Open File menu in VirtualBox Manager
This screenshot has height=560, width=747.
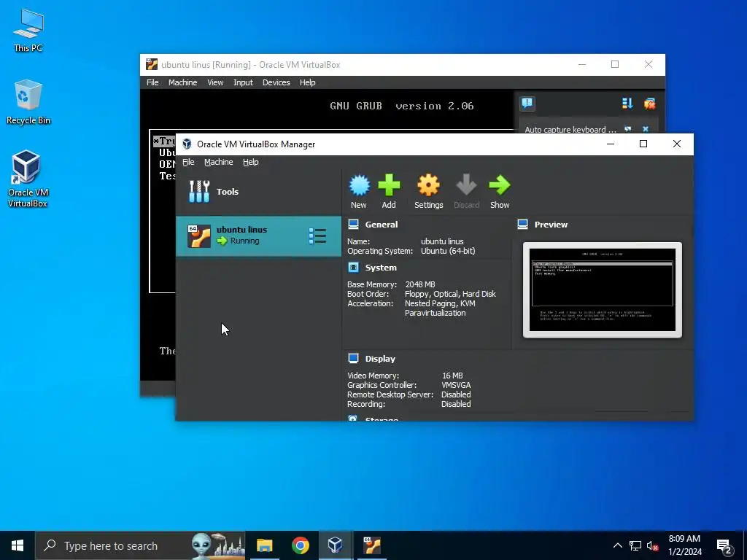click(188, 162)
